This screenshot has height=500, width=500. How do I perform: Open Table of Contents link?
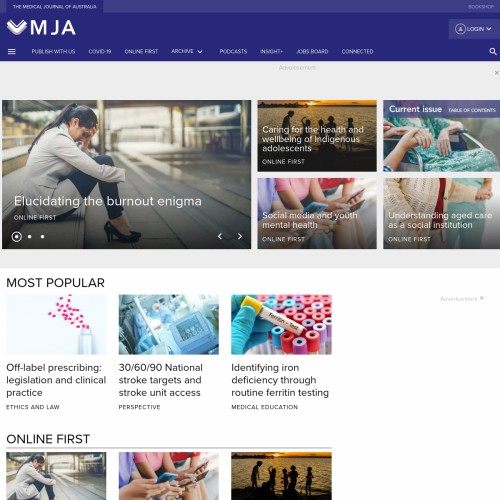coord(472,110)
